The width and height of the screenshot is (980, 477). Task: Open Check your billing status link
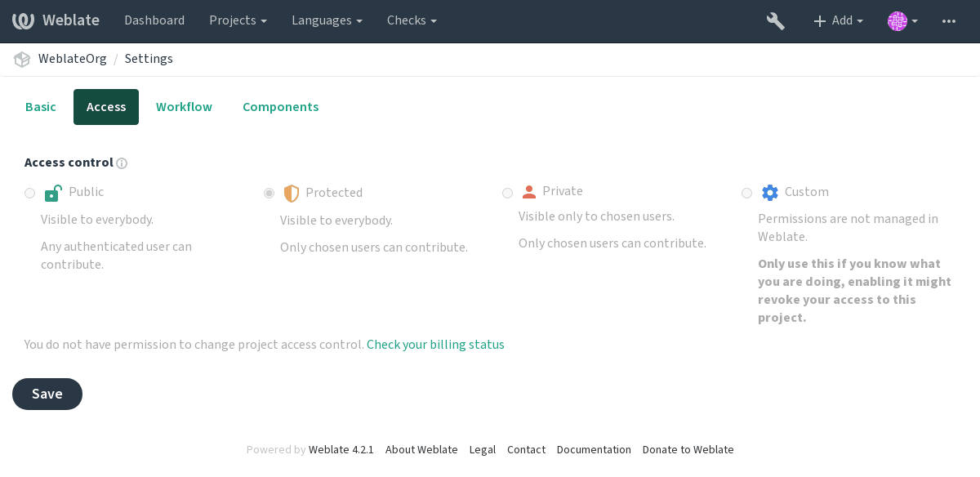435,345
